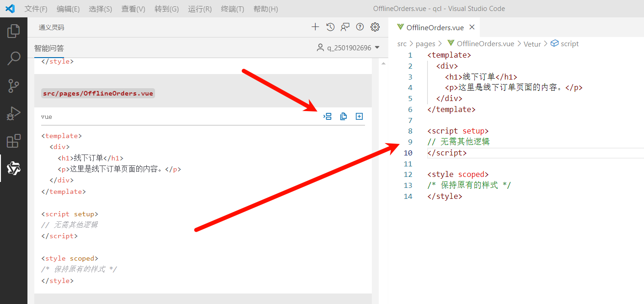The image size is (644, 304).
Task: Click the src/pages/OfflineOrders.vue file path link
Action: click(98, 93)
